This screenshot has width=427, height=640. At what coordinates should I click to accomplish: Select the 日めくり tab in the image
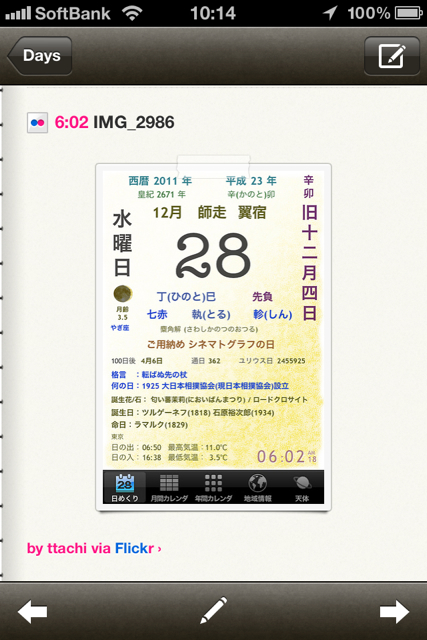click(125, 487)
